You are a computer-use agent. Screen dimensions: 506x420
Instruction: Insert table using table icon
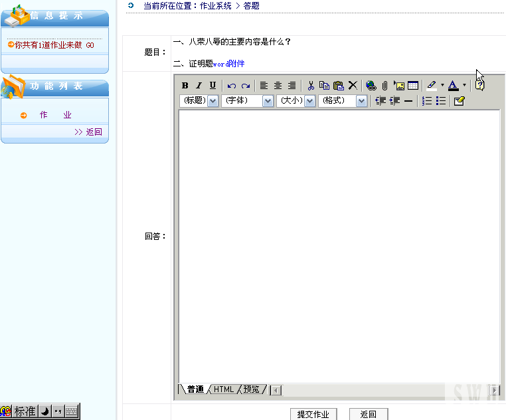pos(413,86)
